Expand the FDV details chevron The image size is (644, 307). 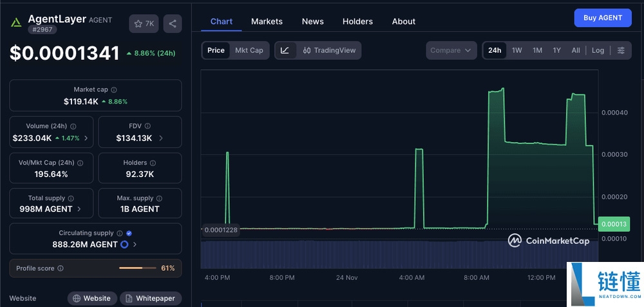pyautogui.click(x=160, y=138)
